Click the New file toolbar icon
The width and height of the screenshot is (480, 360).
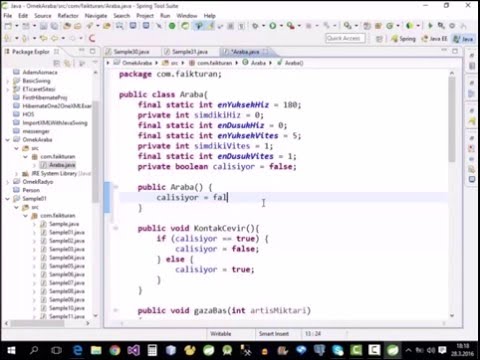click(8, 26)
